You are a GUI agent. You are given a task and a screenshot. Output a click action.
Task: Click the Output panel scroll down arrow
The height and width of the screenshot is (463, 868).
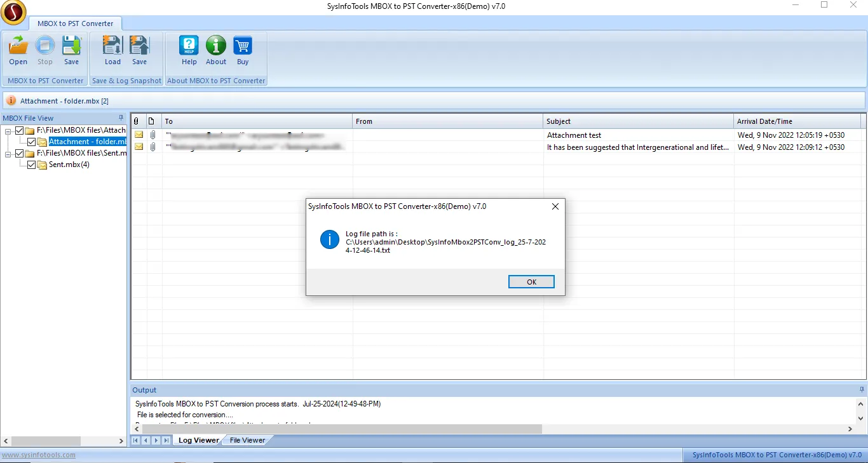(x=862, y=419)
